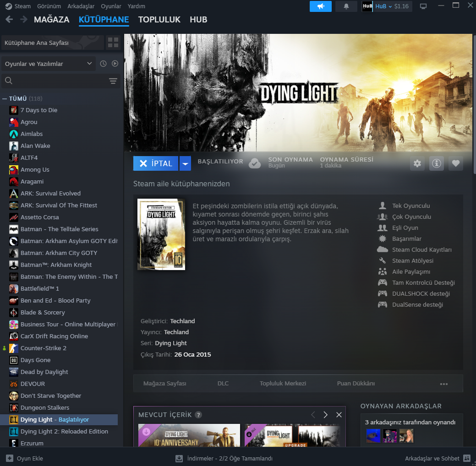The width and height of the screenshot is (476, 466).
Task: Open the HUB profile tab
Action: pyautogui.click(x=198, y=19)
